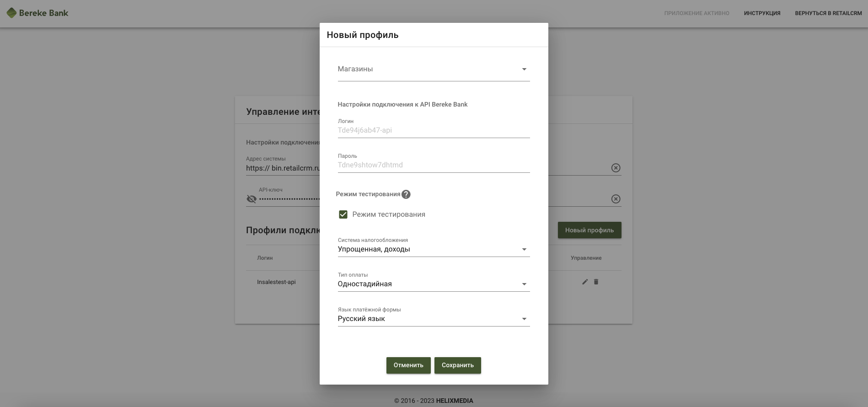Toggle API key visibility eye icon
868x407 pixels.
[251, 199]
